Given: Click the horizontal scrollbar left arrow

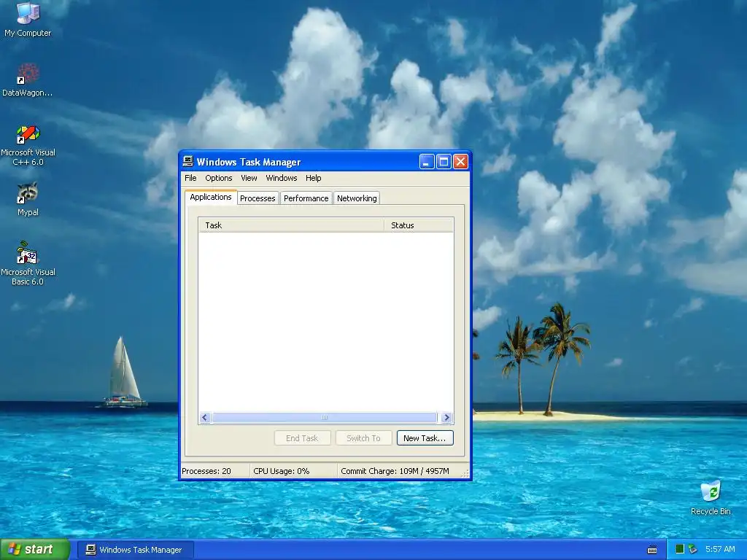Looking at the screenshot, I should point(205,418).
